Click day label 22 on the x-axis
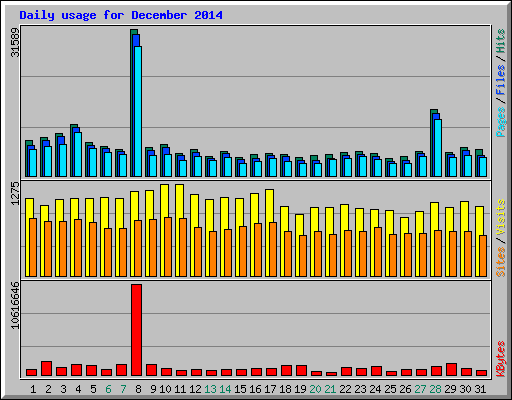This screenshot has width=512, height=400. pos(345,389)
